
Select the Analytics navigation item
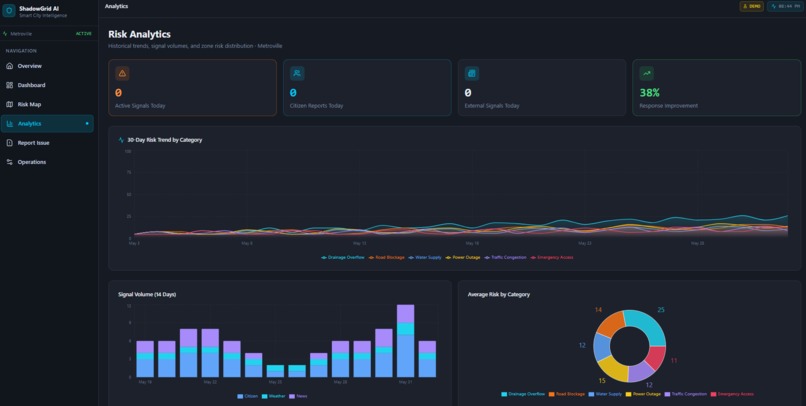[x=47, y=124]
